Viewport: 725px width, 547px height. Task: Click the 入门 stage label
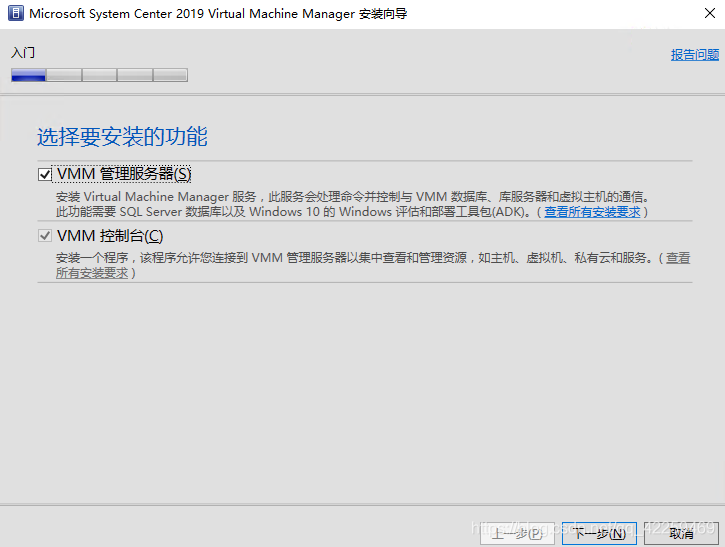(x=23, y=53)
